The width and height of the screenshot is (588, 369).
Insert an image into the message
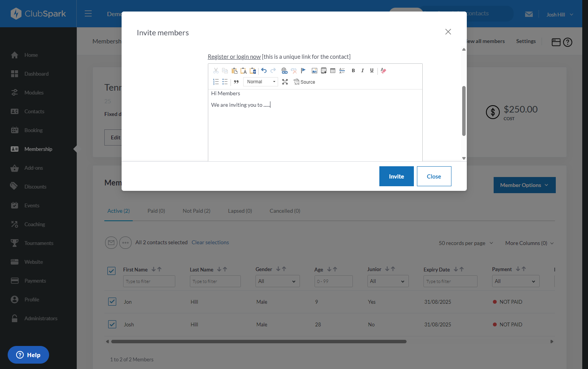(x=315, y=71)
